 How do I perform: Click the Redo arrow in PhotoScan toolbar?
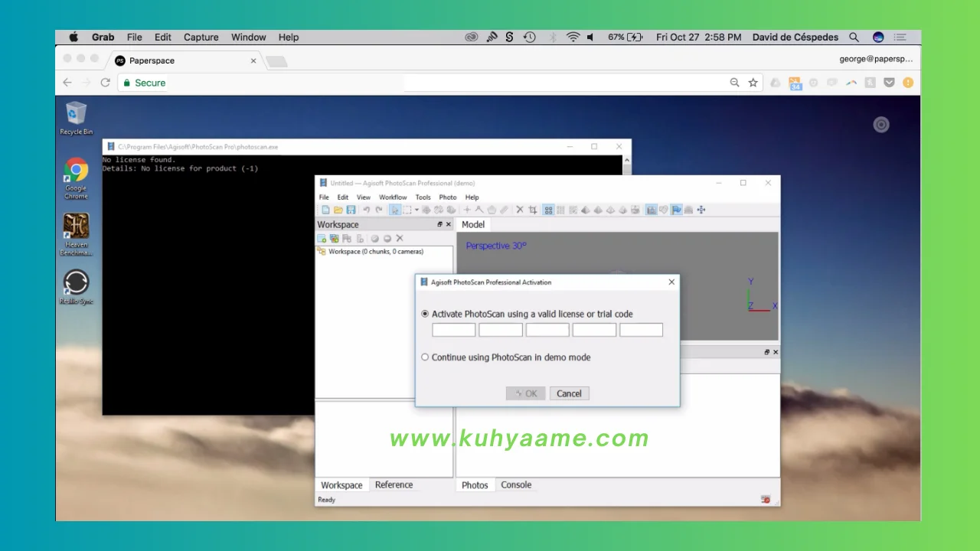click(379, 210)
